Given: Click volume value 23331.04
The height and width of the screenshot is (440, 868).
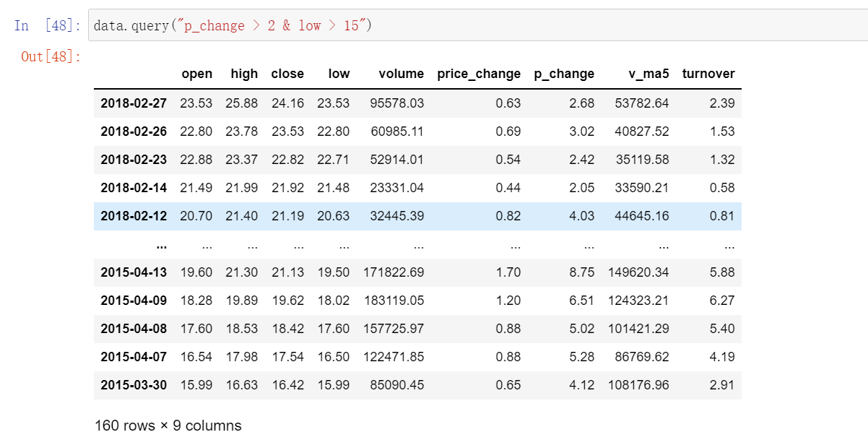Looking at the screenshot, I should [397, 188].
